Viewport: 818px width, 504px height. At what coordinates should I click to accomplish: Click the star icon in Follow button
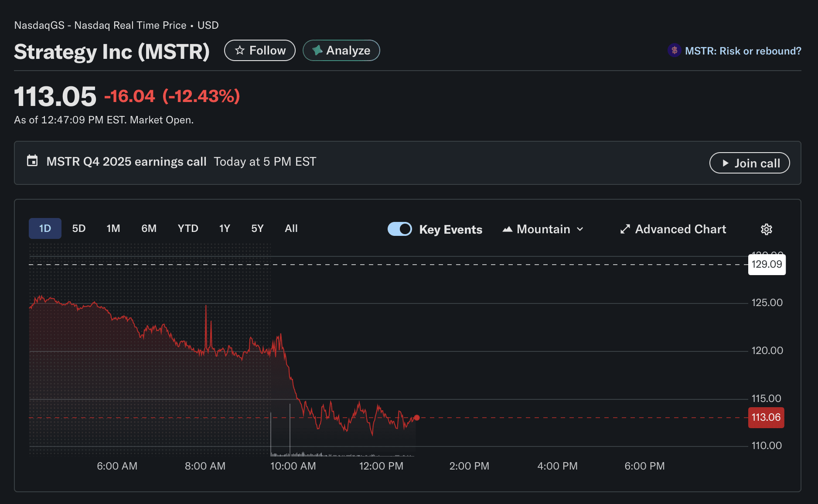[x=240, y=51]
